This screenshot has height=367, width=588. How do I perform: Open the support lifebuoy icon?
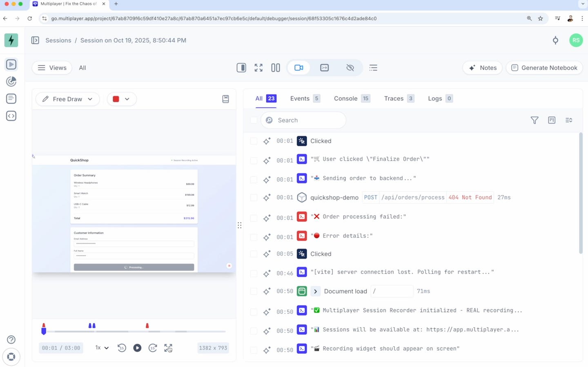[x=11, y=357]
